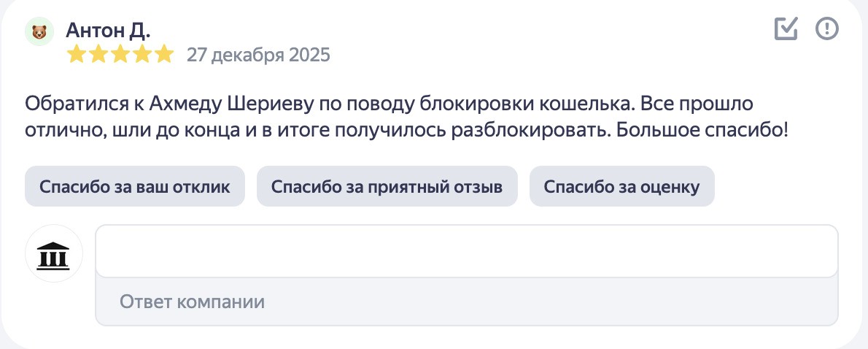Screen dimensions: 868x349
Task: Mark the review as read with the checkmark icon
Action: tap(786, 29)
